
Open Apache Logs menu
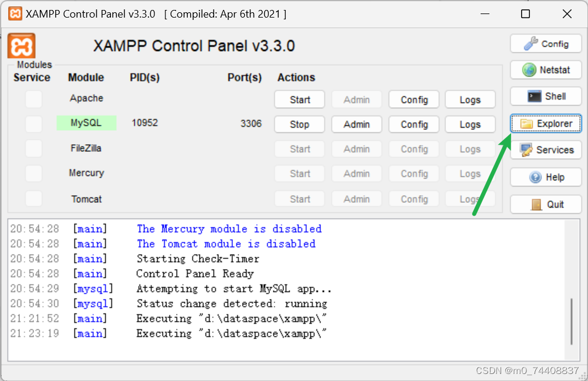[470, 100]
